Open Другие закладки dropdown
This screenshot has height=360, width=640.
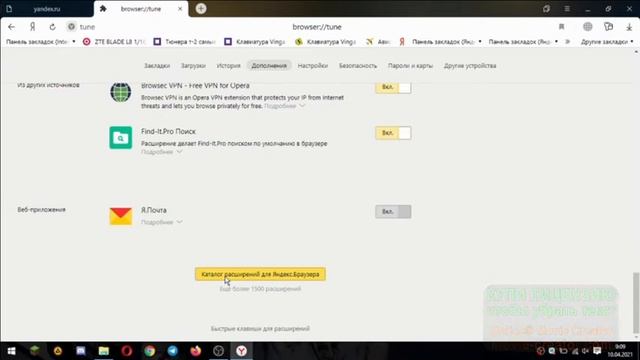click(607, 42)
